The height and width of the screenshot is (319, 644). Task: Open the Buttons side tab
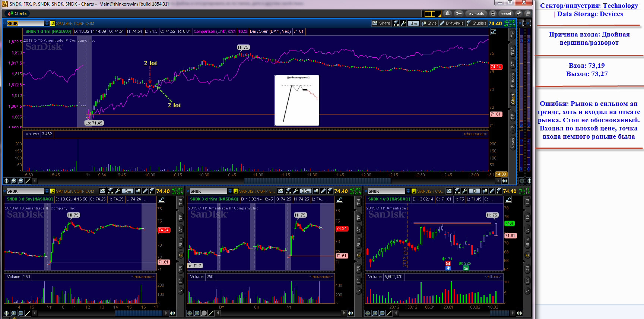coord(513,80)
